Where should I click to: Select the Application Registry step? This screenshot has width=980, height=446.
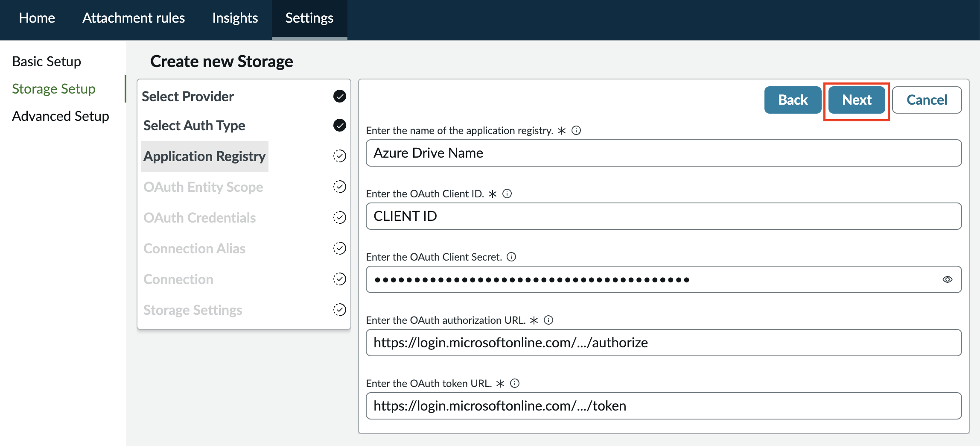click(204, 156)
